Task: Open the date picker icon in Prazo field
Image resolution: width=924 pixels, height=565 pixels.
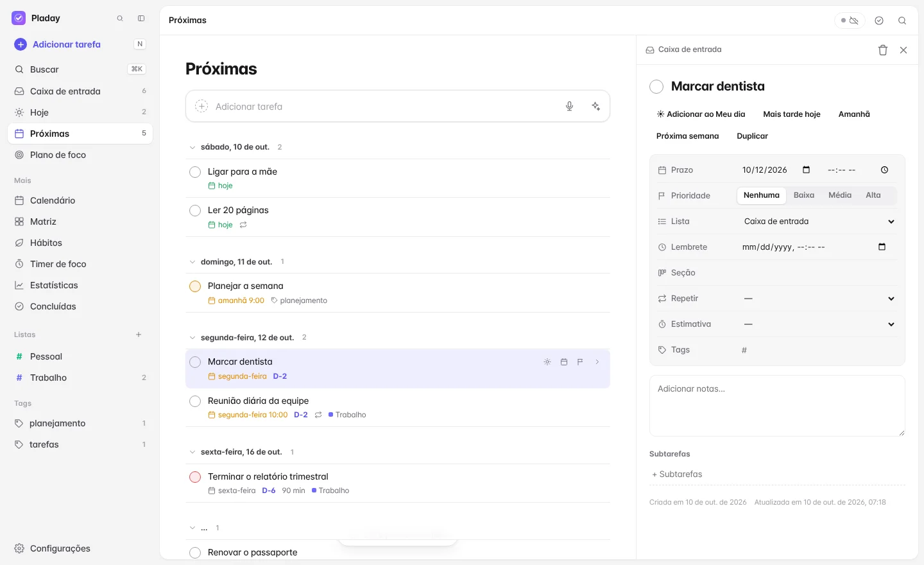Action: (x=807, y=170)
